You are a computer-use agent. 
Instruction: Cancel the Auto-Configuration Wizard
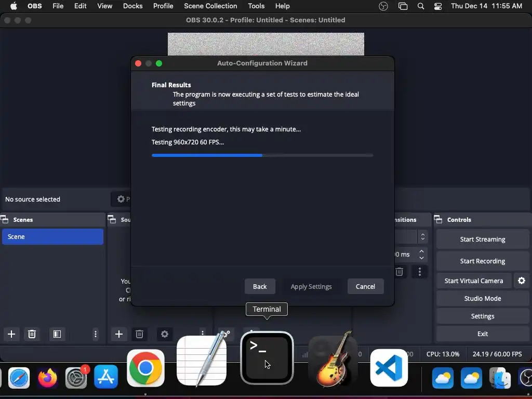click(365, 286)
